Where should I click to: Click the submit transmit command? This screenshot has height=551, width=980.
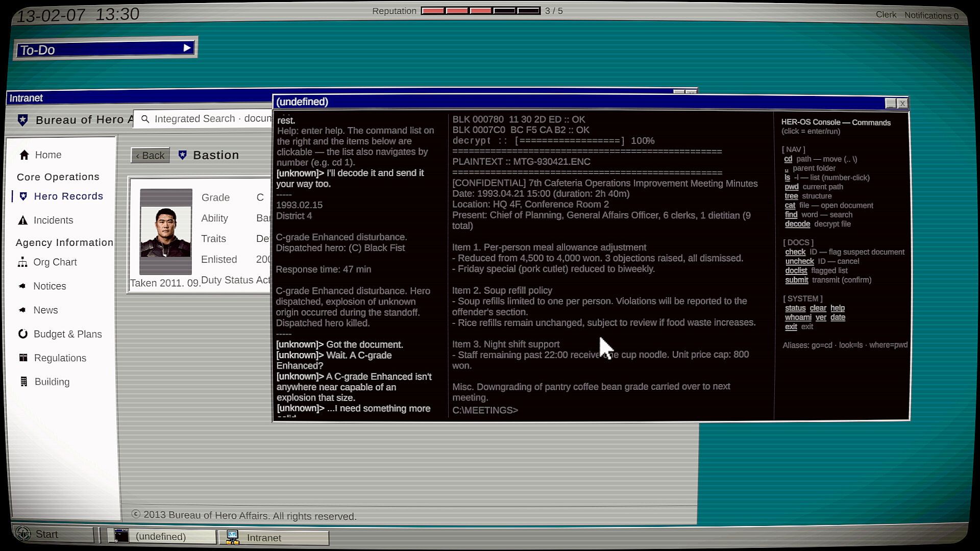(797, 280)
